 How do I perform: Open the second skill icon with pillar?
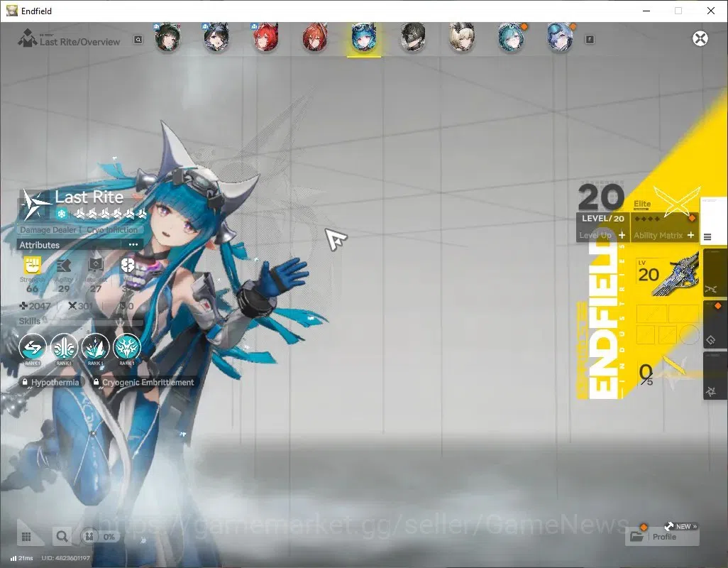(x=64, y=349)
